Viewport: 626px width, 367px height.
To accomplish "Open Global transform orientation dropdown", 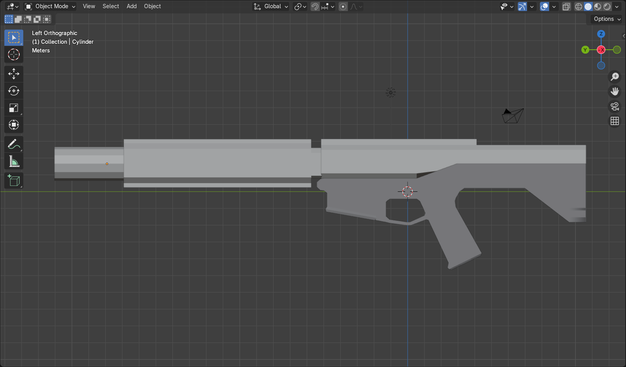I will coord(271,6).
